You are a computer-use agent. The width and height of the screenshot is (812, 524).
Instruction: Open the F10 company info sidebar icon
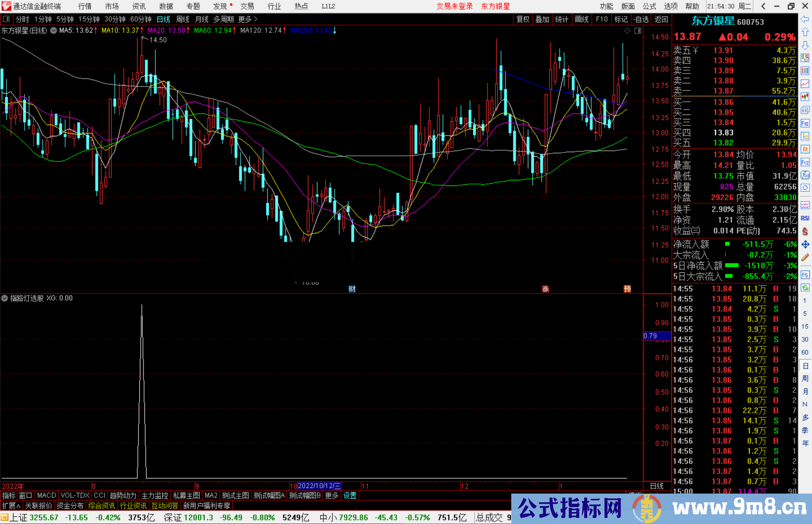pyautogui.click(x=805, y=123)
